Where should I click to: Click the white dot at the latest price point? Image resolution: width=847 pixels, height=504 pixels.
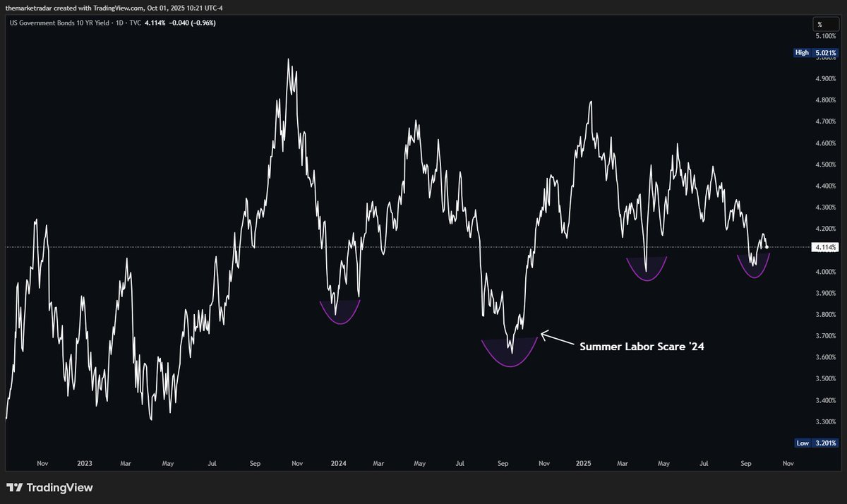coord(767,247)
